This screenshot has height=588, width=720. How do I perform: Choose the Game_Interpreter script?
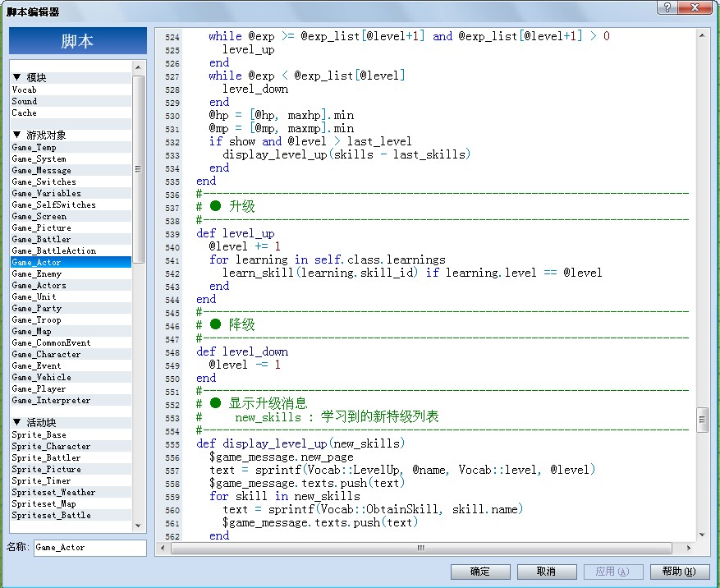71,400
